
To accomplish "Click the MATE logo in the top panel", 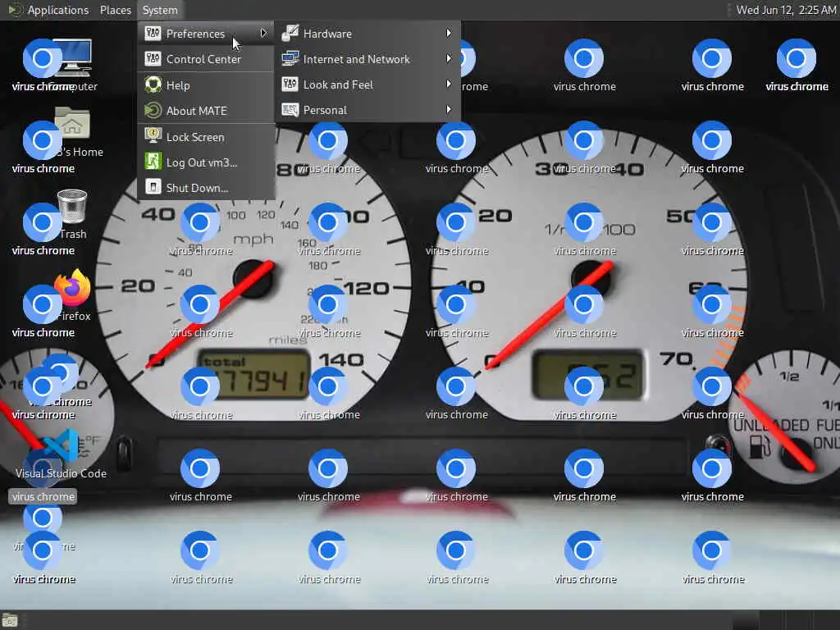I will (x=15, y=10).
